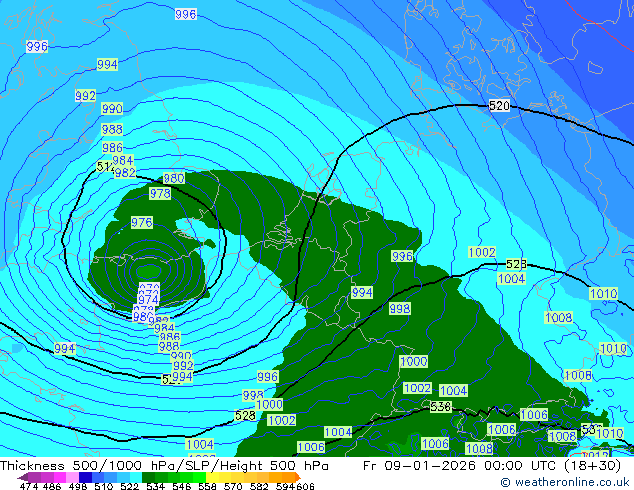Click the bright green low-pressure center
The height and width of the screenshot is (490, 634).
149,271
